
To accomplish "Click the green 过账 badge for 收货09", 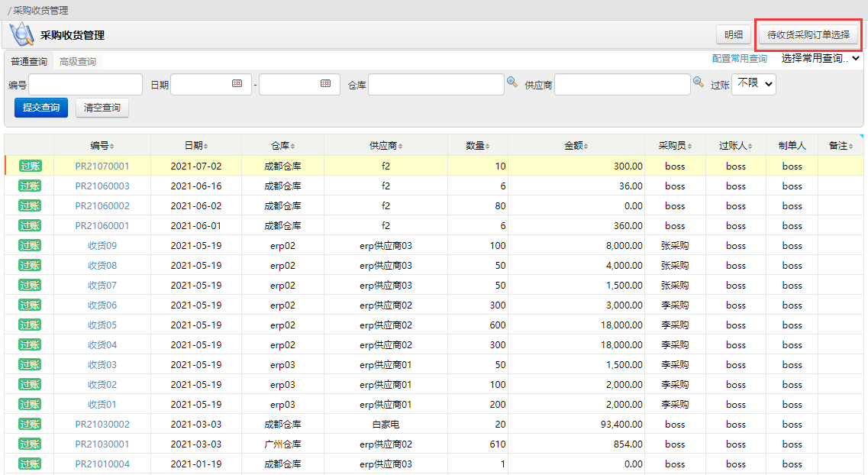I will point(30,246).
